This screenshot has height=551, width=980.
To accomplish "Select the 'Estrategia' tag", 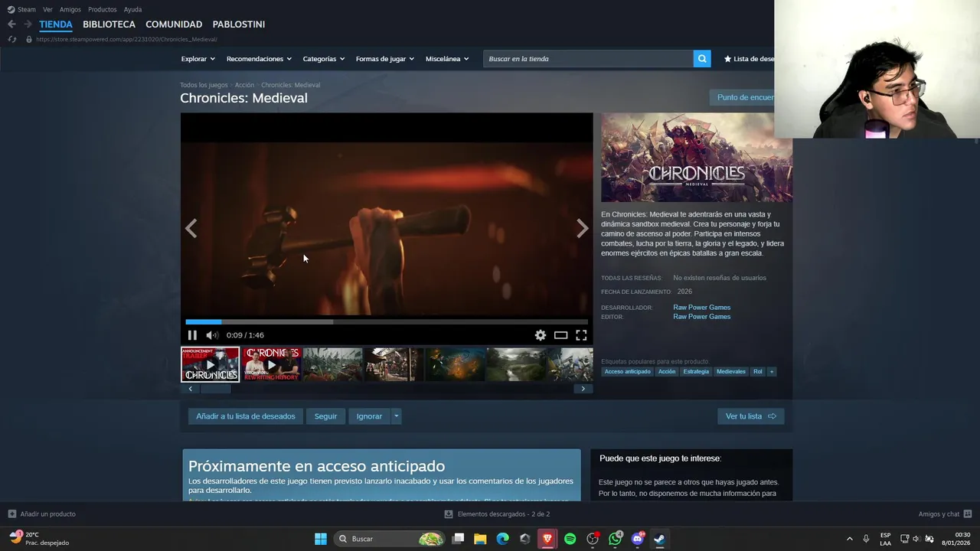I will [696, 372].
